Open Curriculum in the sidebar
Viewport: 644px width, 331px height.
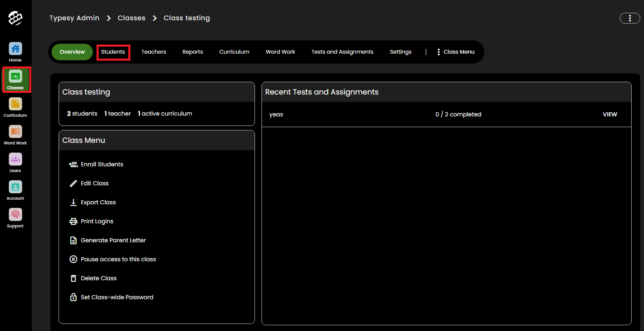(15, 107)
